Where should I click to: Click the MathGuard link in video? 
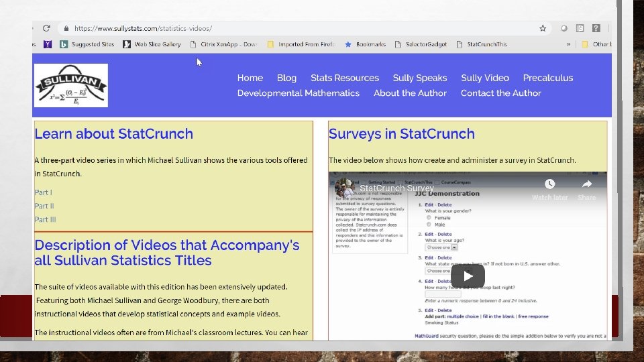click(427, 336)
